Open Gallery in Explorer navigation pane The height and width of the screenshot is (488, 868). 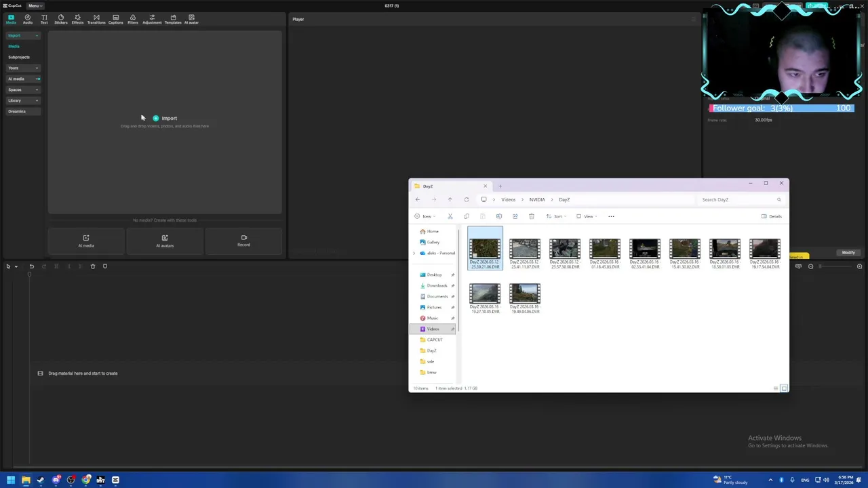[433, 242]
